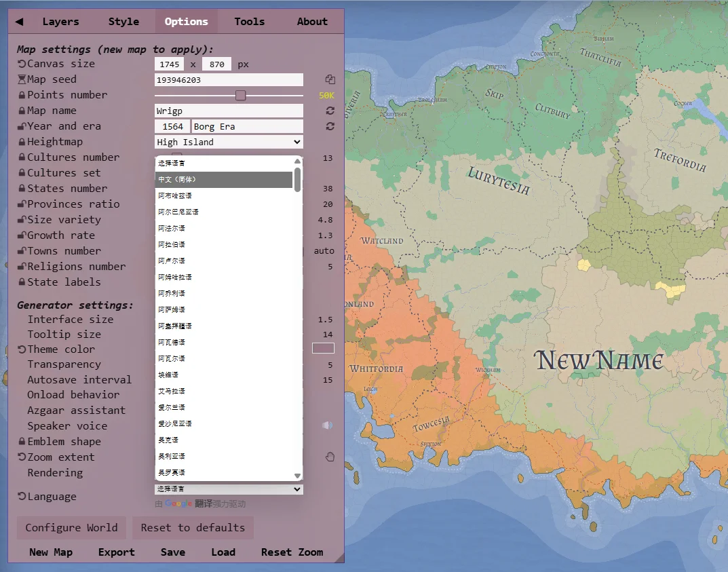Open the About tab
The width and height of the screenshot is (728, 572).
tap(311, 21)
